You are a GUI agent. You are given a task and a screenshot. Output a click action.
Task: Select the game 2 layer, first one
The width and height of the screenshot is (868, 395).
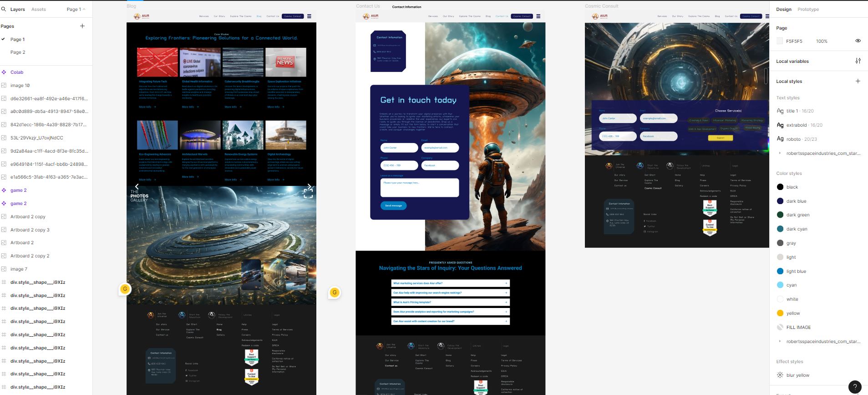[x=18, y=190]
